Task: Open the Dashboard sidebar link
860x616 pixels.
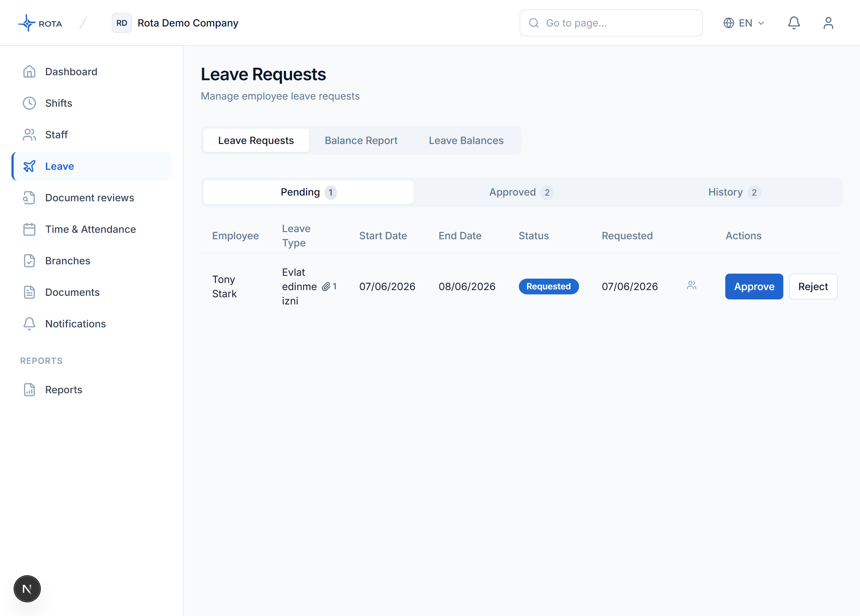Action: (x=91, y=71)
